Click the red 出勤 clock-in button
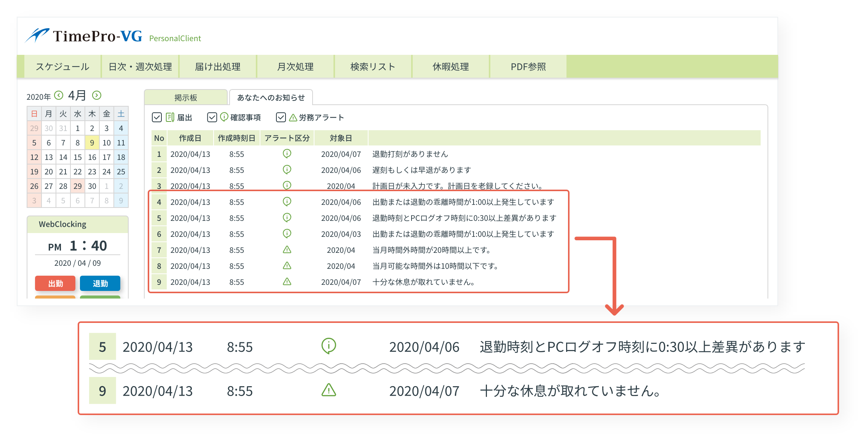The width and height of the screenshot is (868, 444). tap(55, 283)
